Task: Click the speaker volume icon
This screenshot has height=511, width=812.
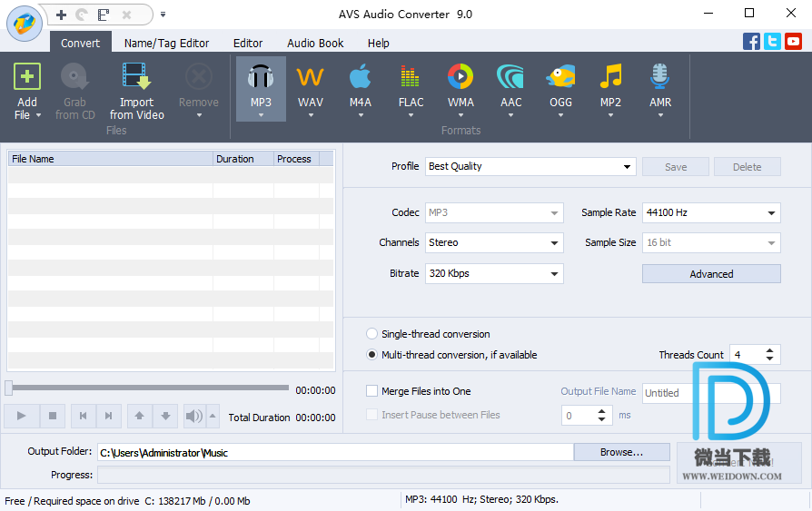Action: [194, 416]
